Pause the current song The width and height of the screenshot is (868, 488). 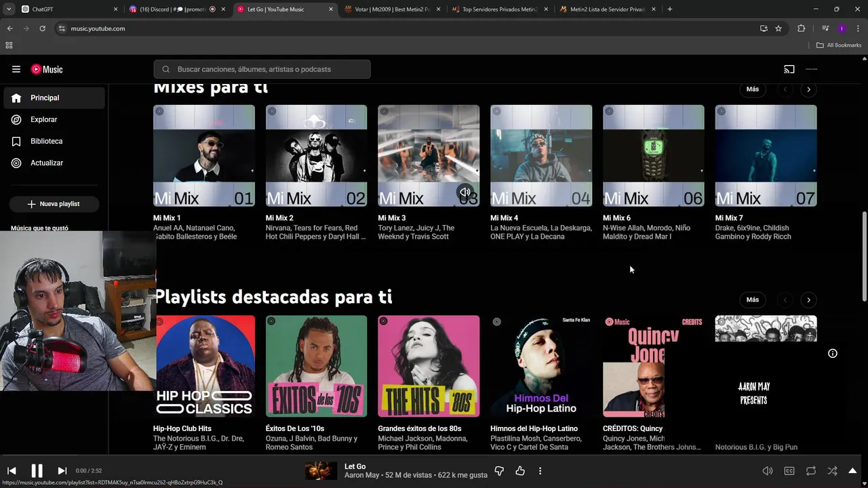(x=37, y=470)
